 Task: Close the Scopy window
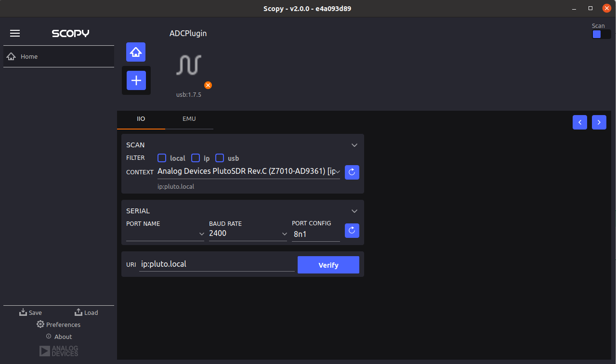coord(606,8)
